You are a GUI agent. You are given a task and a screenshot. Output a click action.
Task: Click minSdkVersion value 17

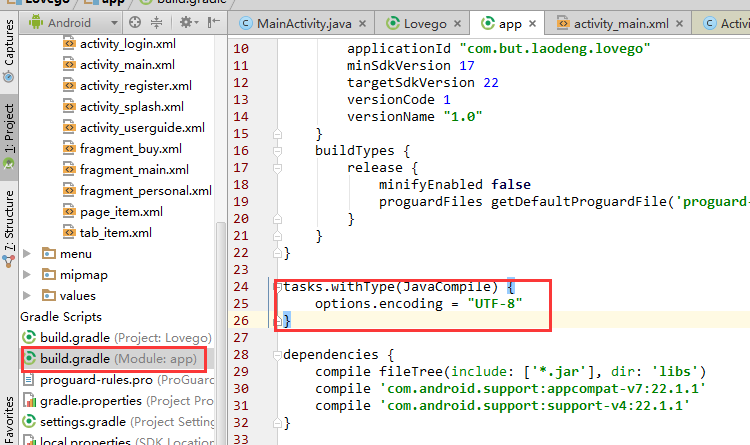click(467, 66)
